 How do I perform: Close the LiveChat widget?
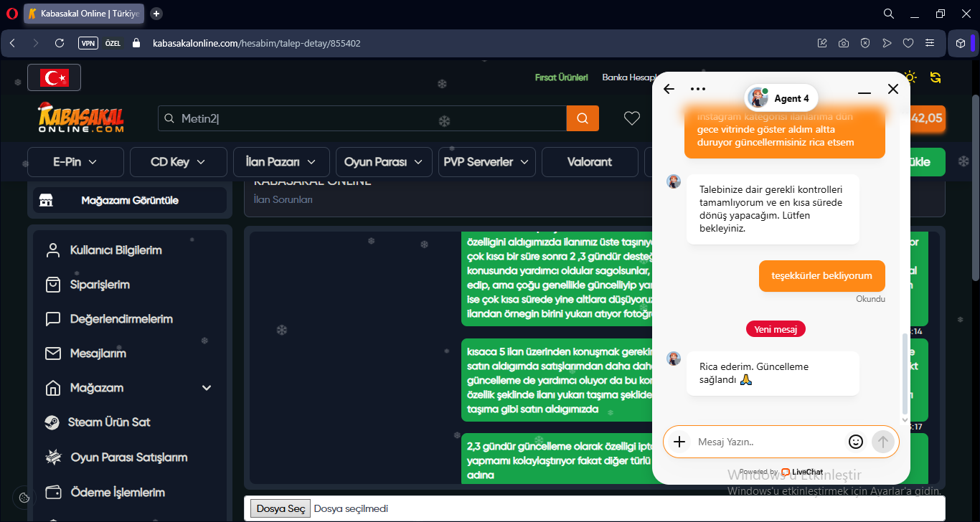[x=893, y=89]
